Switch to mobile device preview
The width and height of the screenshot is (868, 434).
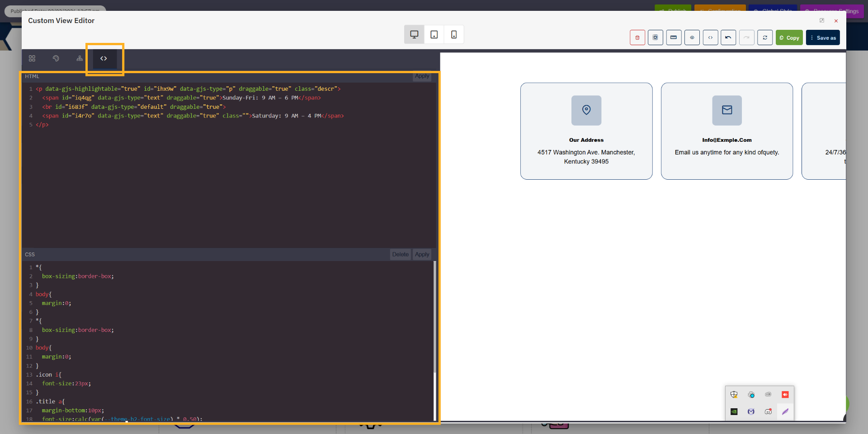point(453,34)
